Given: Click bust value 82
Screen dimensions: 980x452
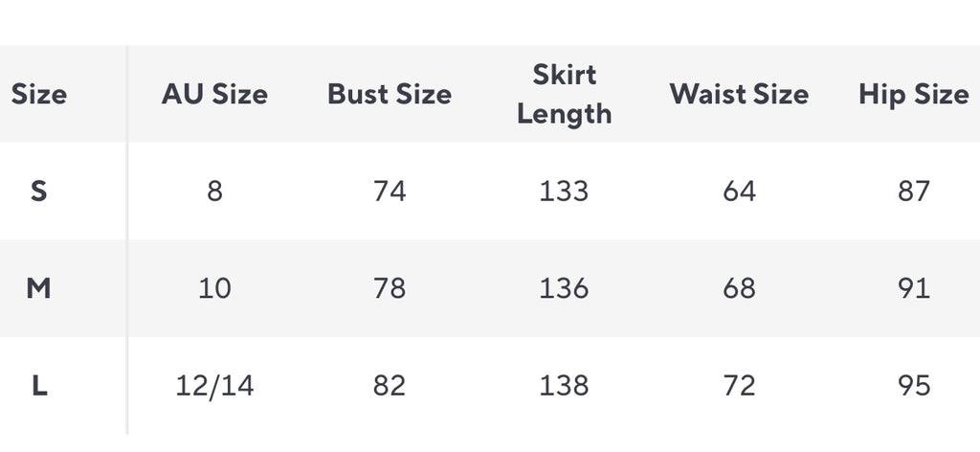Looking at the screenshot, I should click(390, 386).
